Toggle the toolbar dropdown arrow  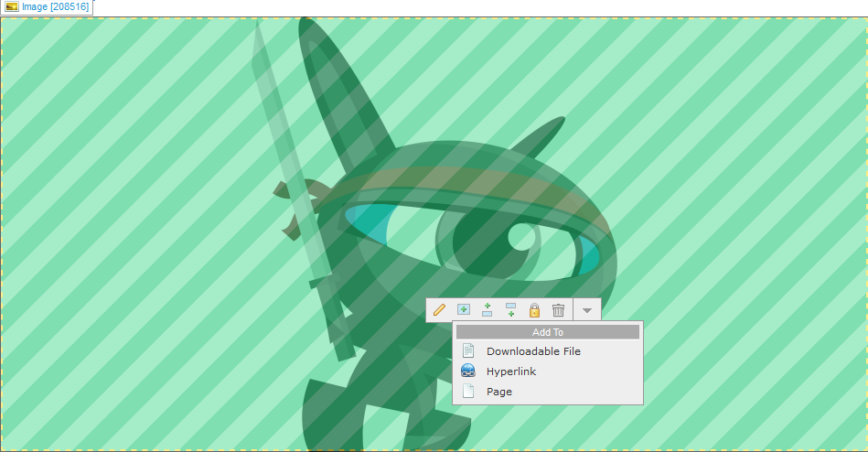point(587,310)
